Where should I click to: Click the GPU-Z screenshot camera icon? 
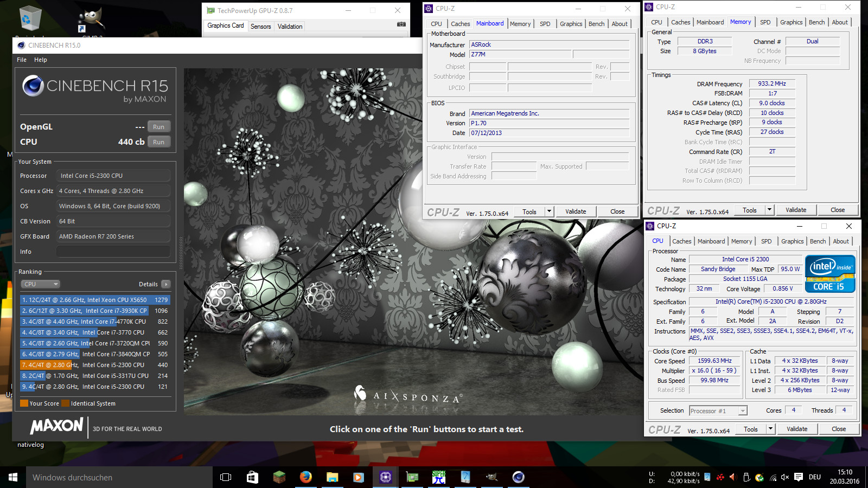(x=401, y=24)
